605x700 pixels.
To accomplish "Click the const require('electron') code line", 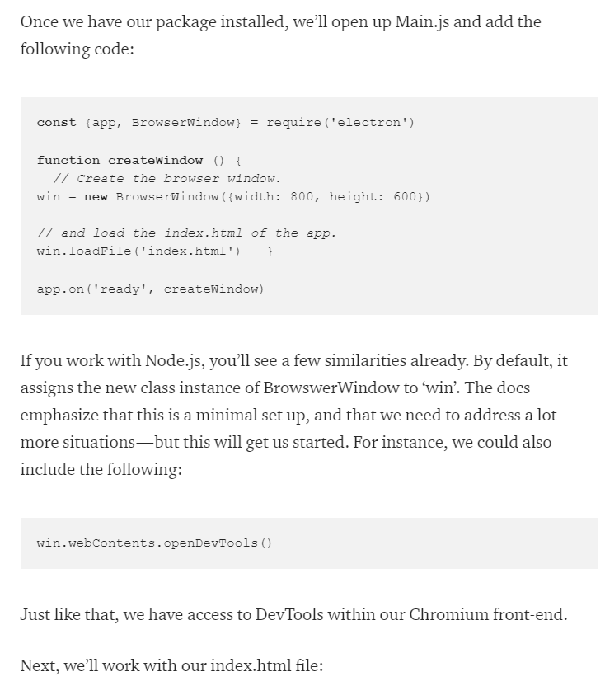I will 225,123.
